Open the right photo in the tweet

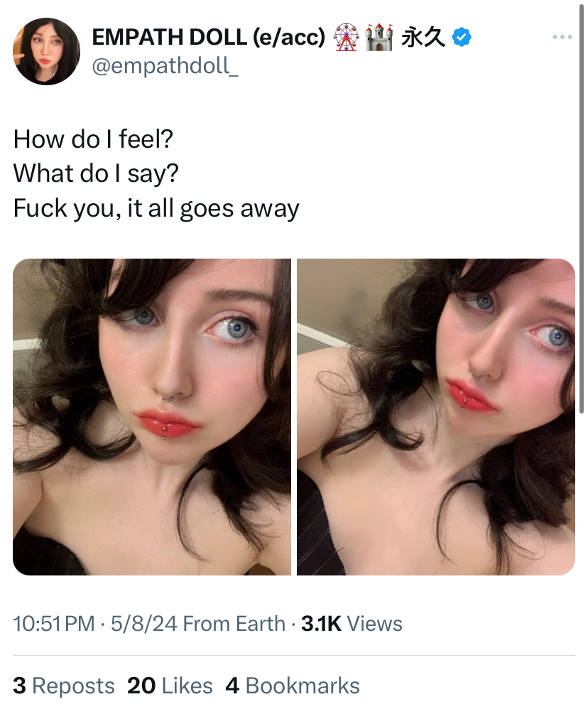tap(436, 416)
